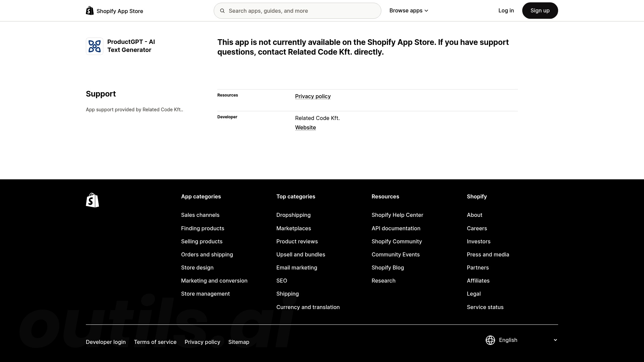Open Legal link in footer
The width and height of the screenshot is (644, 362).
coord(474,294)
